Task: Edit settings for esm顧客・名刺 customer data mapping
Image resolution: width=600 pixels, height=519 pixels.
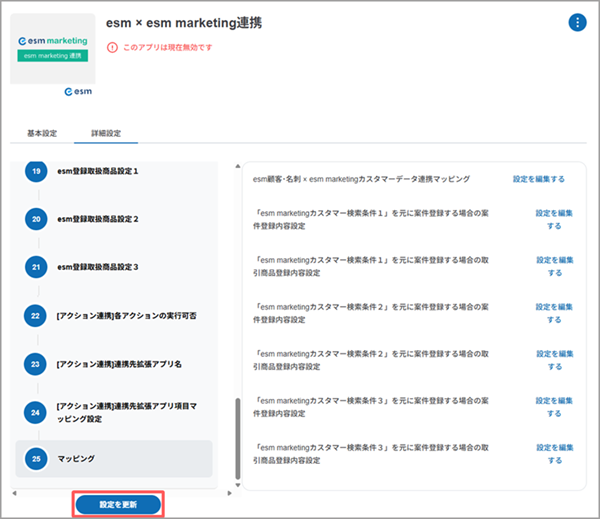Action: point(538,179)
